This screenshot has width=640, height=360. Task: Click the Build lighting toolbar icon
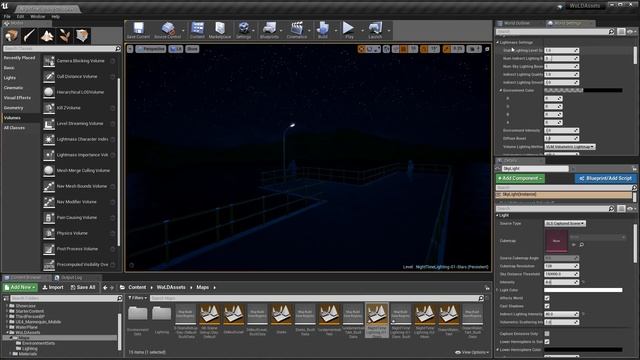(323, 28)
